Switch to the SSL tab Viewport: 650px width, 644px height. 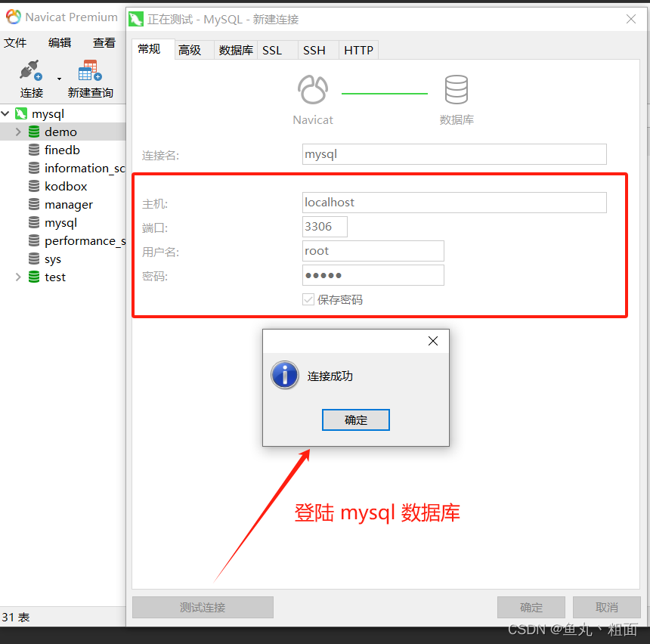click(x=277, y=50)
